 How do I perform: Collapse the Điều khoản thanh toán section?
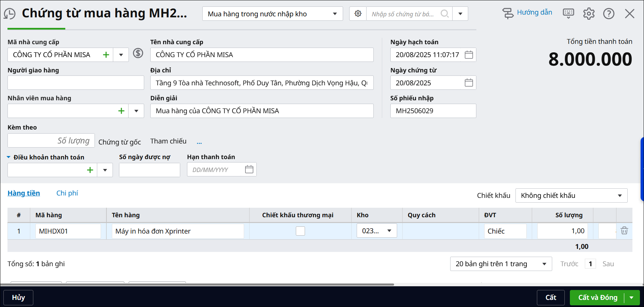point(9,157)
